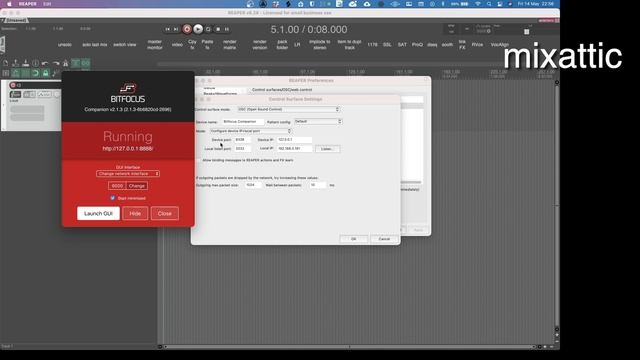Click the 'VocAlign' toolbar button
Image resolution: width=640 pixels, height=360 pixels.
[500, 44]
